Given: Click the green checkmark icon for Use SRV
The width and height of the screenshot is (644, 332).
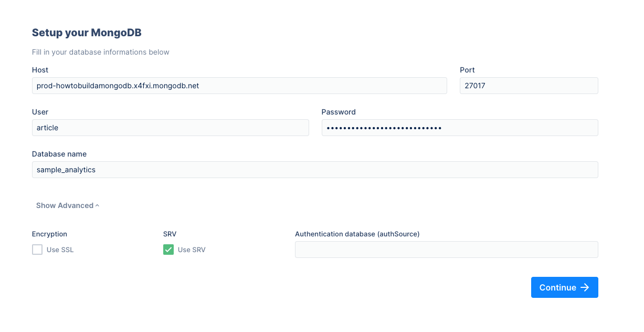Looking at the screenshot, I should pyautogui.click(x=168, y=250).
